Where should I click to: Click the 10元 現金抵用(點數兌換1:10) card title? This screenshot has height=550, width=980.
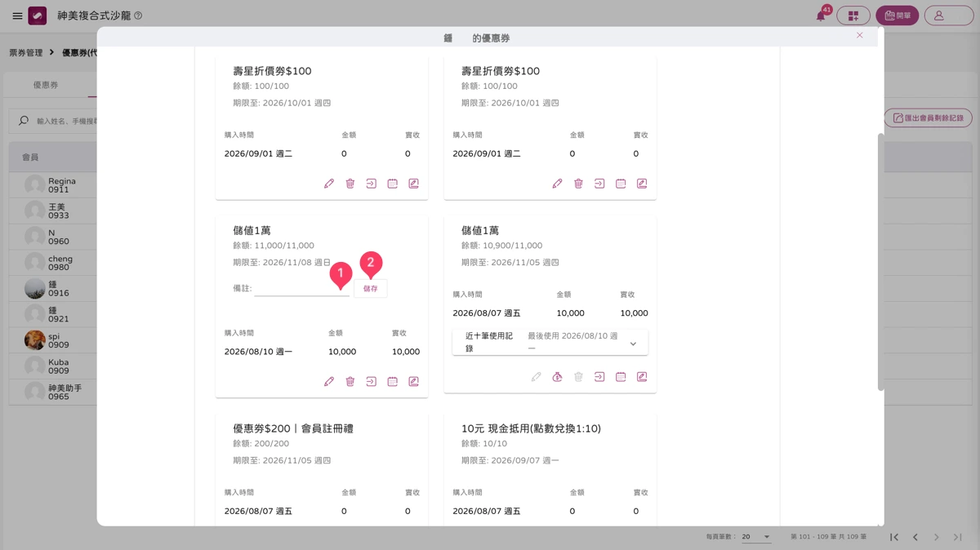pyautogui.click(x=531, y=428)
